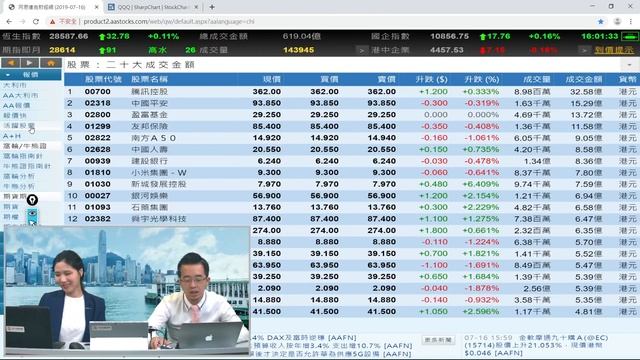Click the bookmark star in address bar
Image resolution: width=640 pixels, height=360 pixels.
click(x=601, y=22)
